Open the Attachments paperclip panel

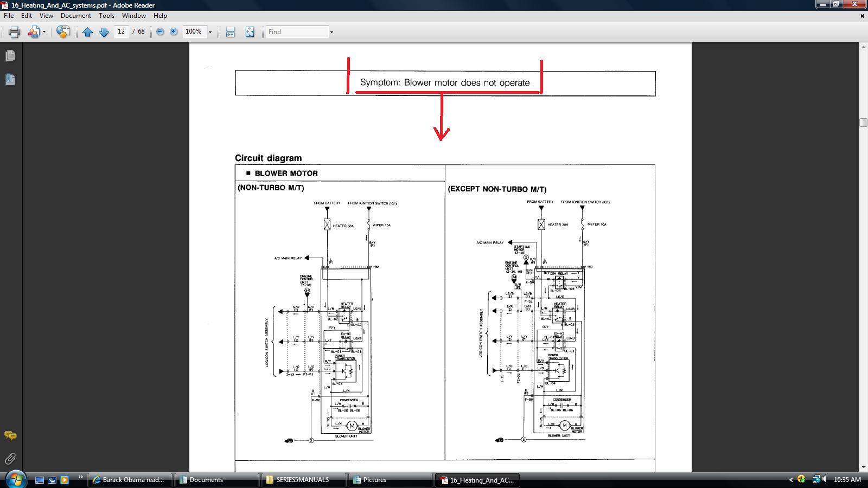10,459
